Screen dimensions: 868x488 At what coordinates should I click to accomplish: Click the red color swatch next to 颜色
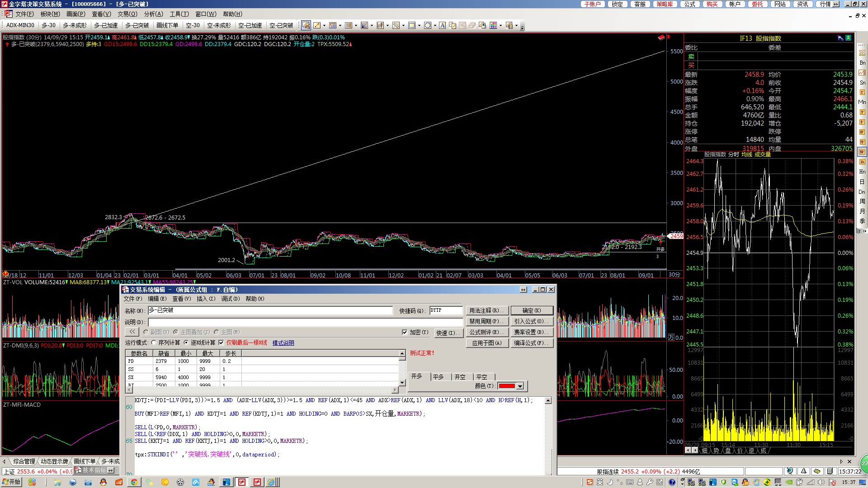[507, 386]
